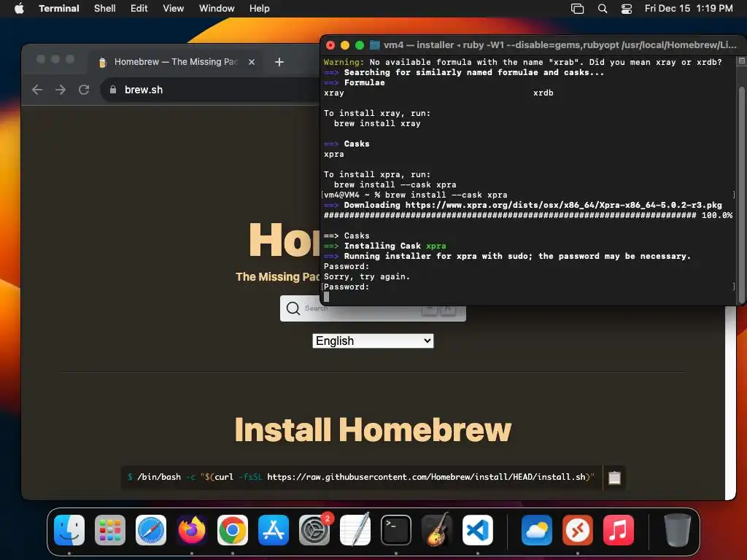Image resolution: width=747 pixels, height=560 pixels.
Task: Select the Homebrew browser tab
Action: pos(175,62)
